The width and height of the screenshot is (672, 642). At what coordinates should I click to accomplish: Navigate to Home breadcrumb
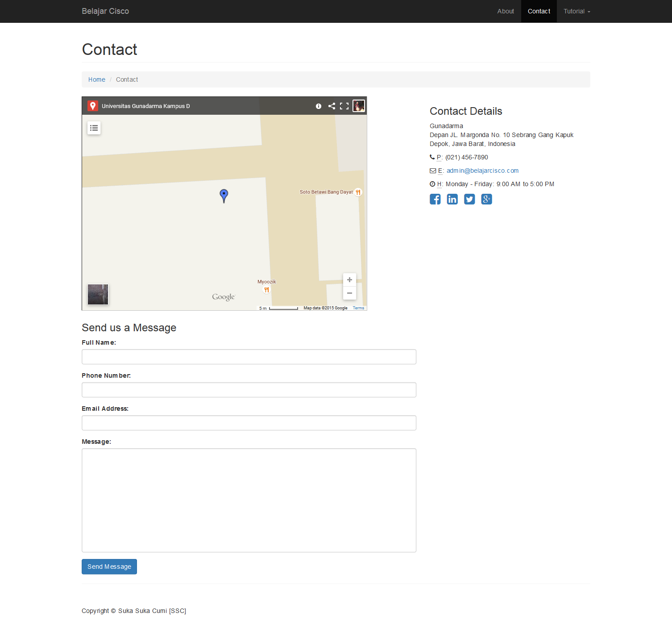[97, 79]
